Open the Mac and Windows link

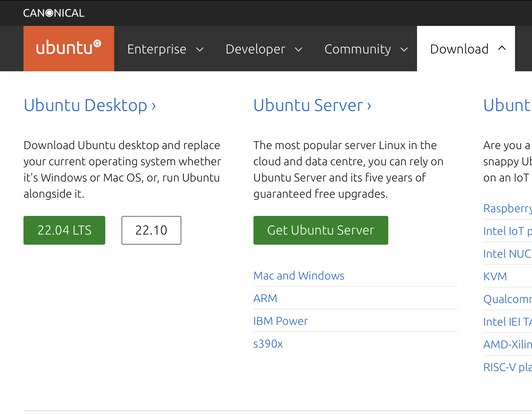299,275
